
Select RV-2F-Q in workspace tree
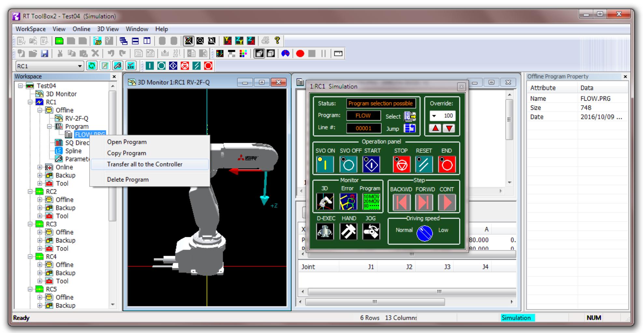pos(77,118)
